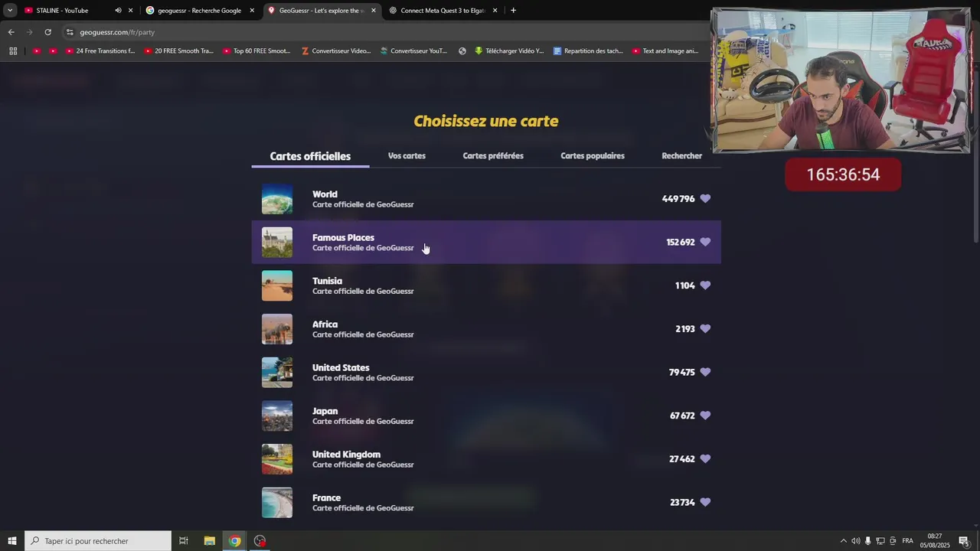980x551 pixels.
Task: Open the 24 Free Transitions bookmark
Action: [x=100, y=51]
